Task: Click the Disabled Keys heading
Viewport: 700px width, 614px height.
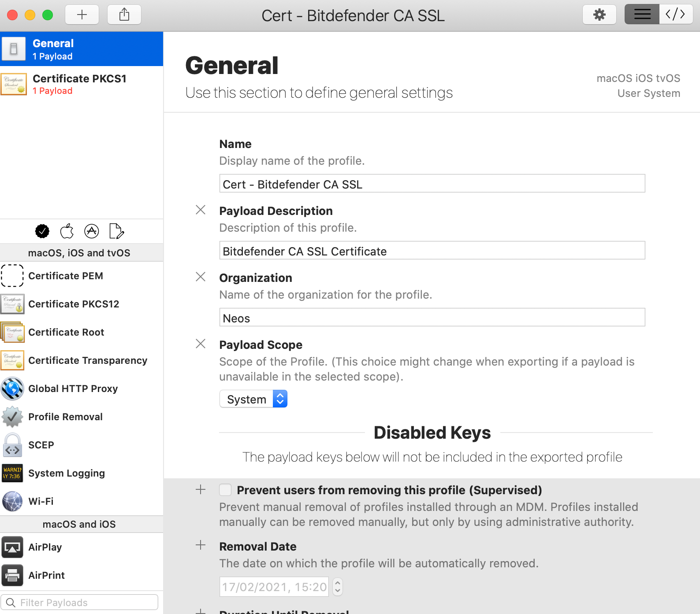Action: coord(432,433)
